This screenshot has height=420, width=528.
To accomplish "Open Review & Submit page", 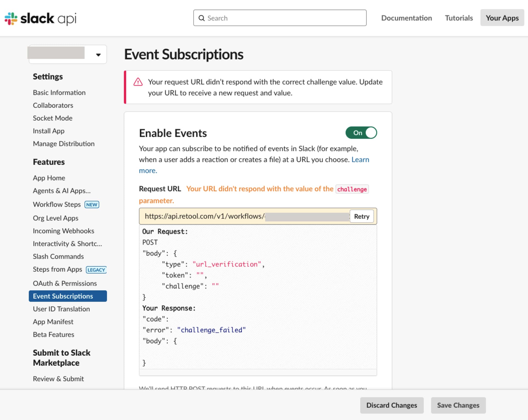I will [58, 379].
